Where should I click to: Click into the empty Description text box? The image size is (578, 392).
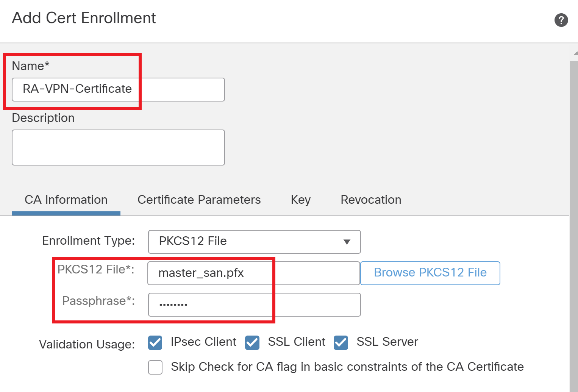tap(118, 147)
